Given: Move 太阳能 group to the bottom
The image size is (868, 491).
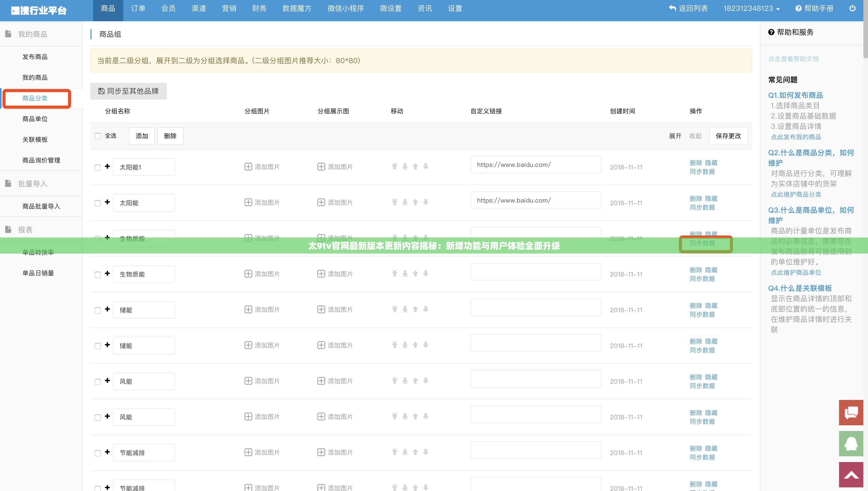Looking at the screenshot, I should [x=405, y=202].
